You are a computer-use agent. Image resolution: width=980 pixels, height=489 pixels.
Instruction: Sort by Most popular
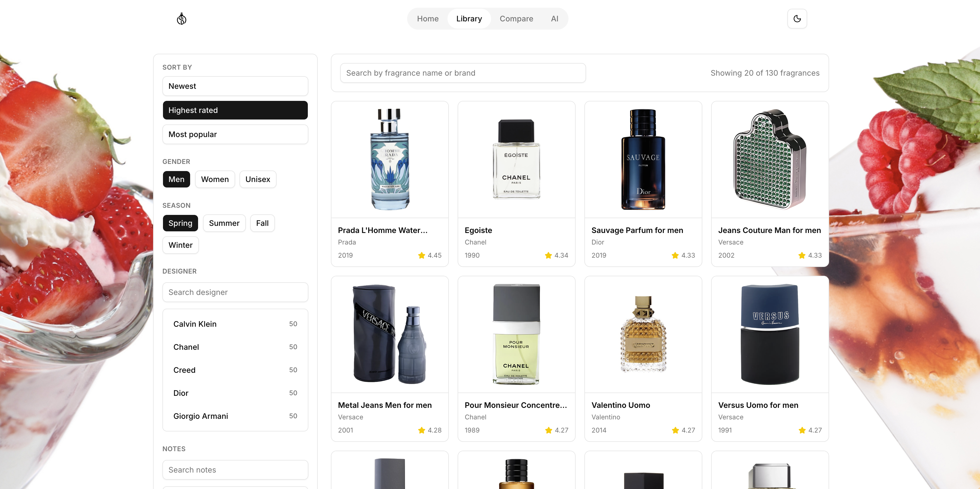(235, 135)
